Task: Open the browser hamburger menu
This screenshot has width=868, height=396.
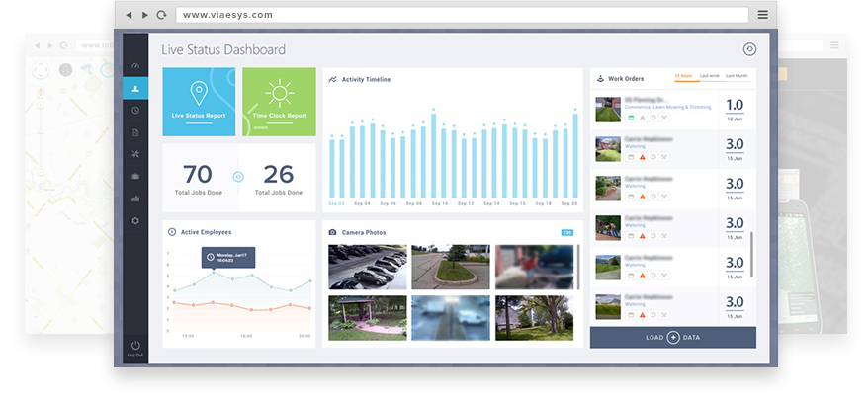Action: click(762, 15)
